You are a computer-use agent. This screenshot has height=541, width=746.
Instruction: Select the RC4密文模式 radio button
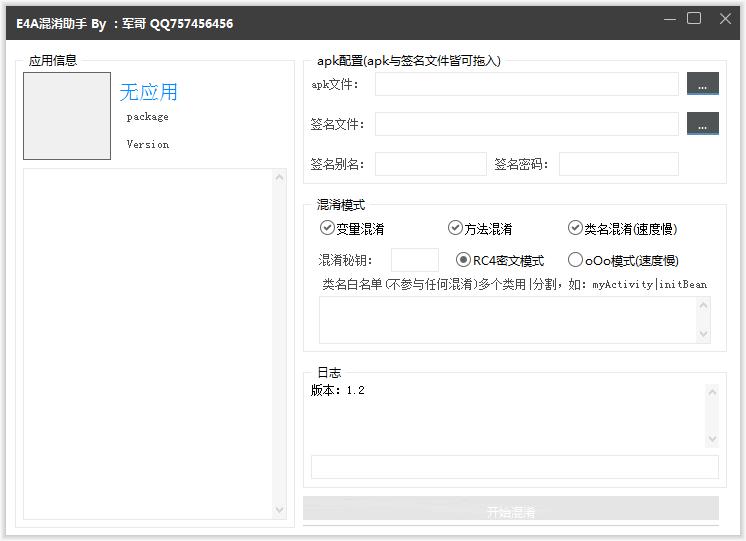[x=463, y=260]
